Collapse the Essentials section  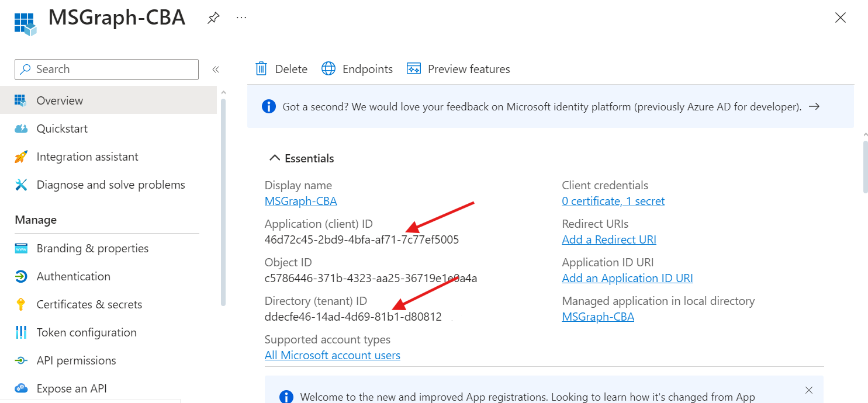click(275, 157)
